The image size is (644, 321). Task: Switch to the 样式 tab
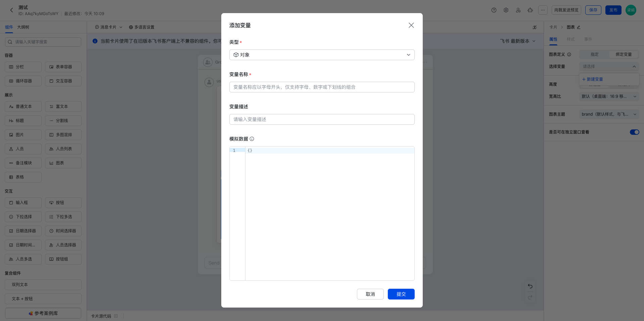pos(570,39)
